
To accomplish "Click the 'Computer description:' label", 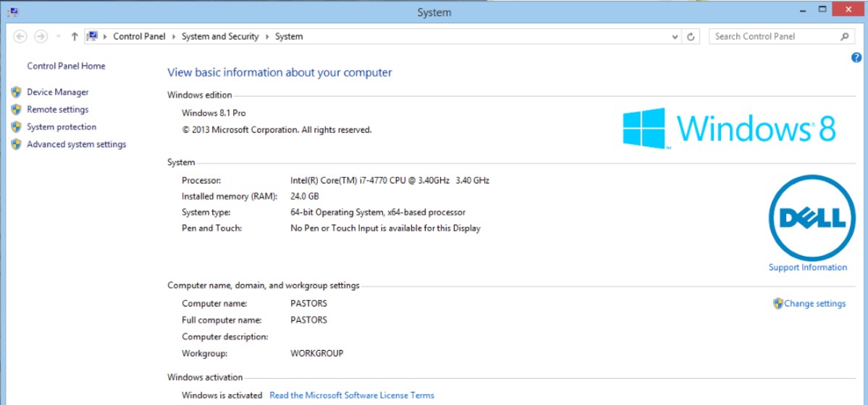I will pos(224,336).
